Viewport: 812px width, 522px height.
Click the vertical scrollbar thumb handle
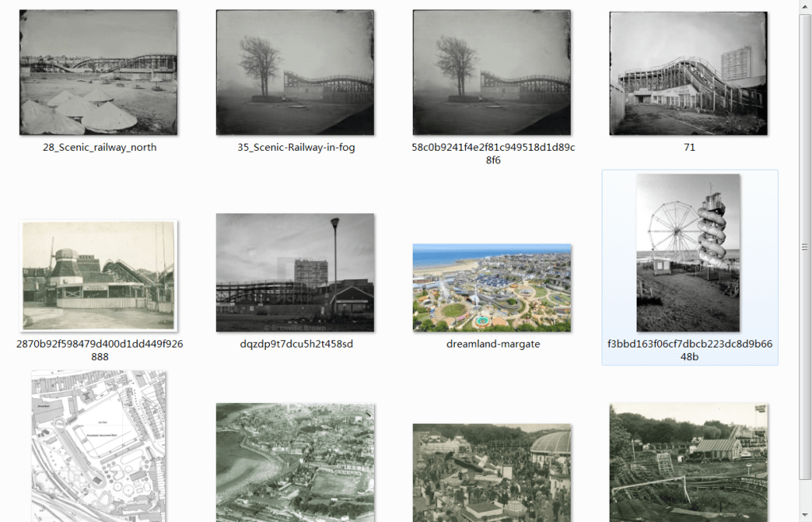(x=805, y=247)
